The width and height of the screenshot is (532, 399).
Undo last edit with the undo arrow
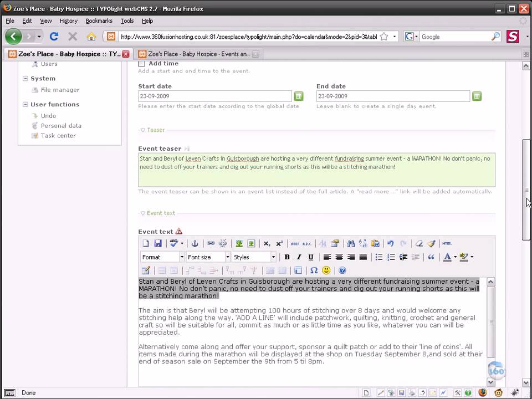(x=391, y=243)
